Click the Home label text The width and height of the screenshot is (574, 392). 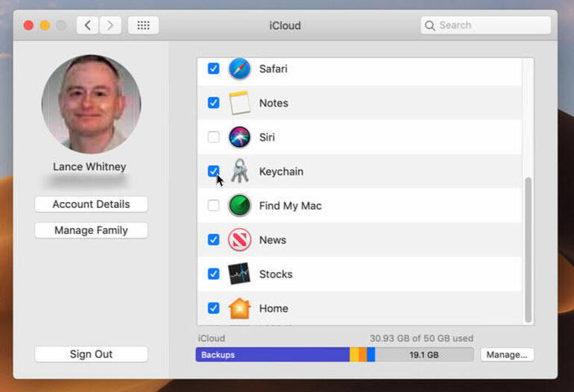pyautogui.click(x=274, y=309)
